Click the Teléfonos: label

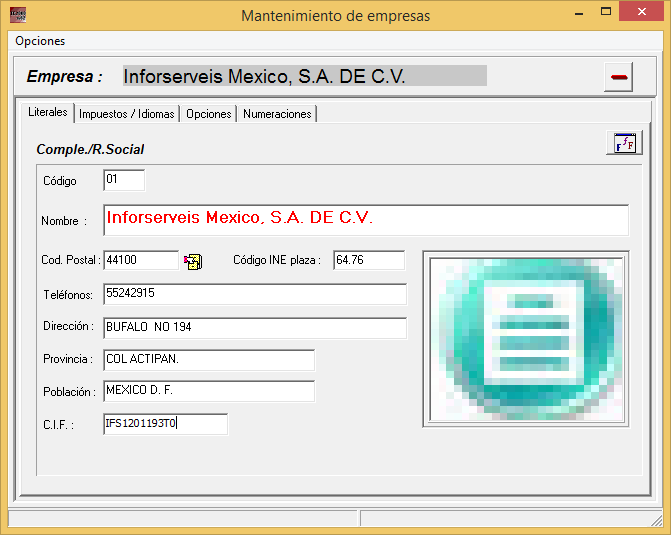(x=68, y=295)
